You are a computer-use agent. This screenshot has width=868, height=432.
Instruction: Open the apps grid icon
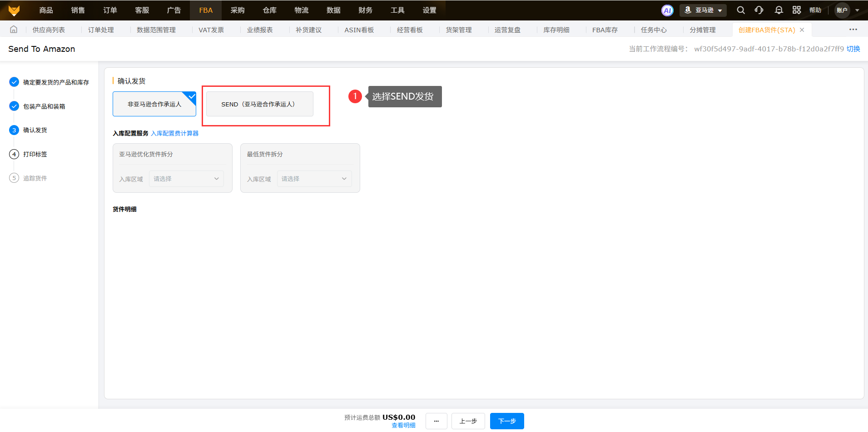(x=797, y=10)
